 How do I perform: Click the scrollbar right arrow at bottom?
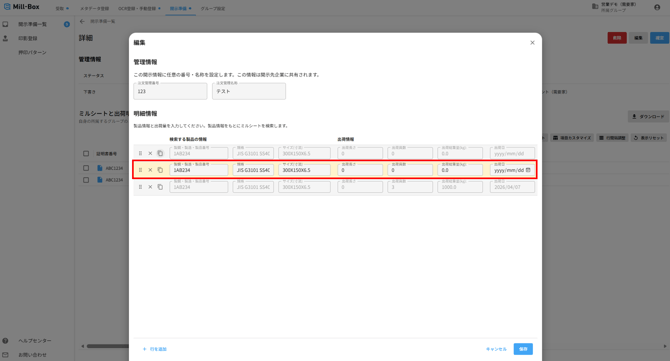coord(665,346)
